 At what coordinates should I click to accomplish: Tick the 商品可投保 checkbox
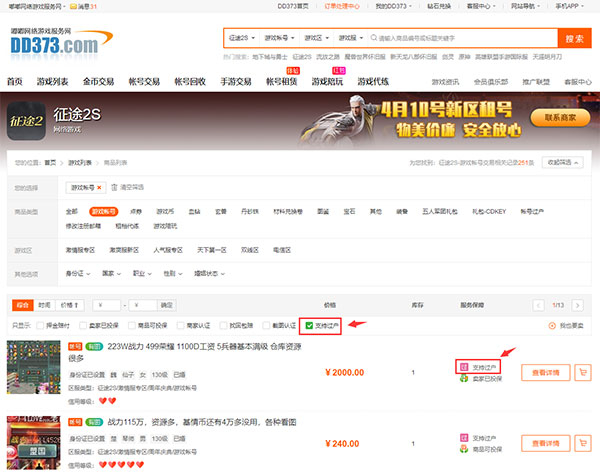(132, 326)
